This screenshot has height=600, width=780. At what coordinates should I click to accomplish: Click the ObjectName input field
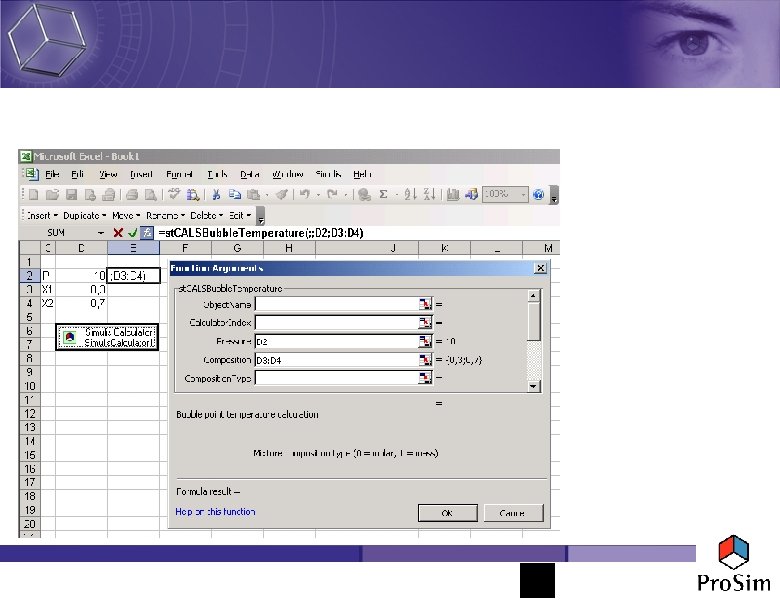click(x=338, y=304)
